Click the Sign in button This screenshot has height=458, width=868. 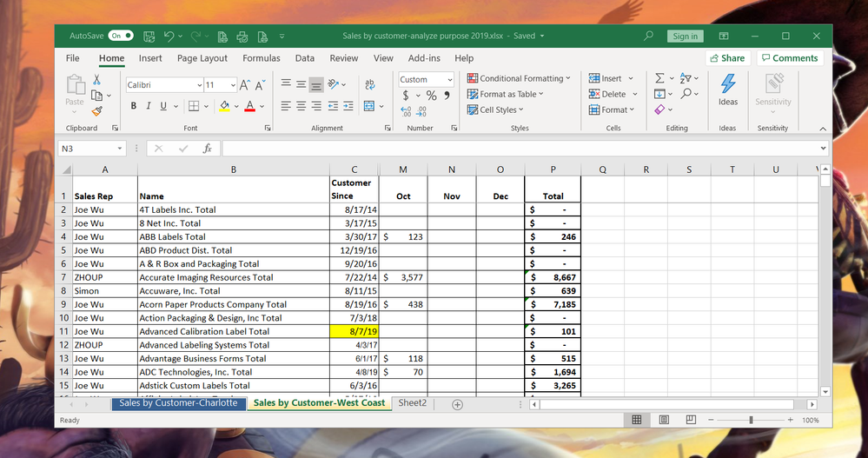686,36
